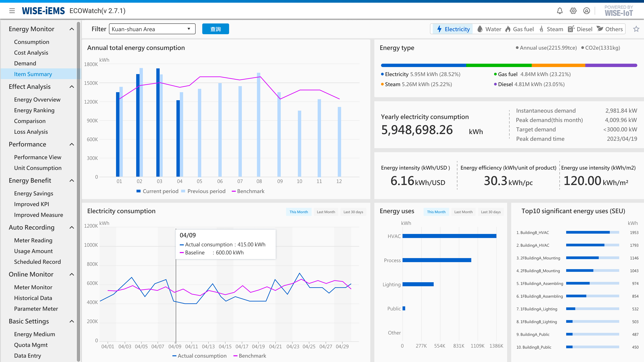Collapse the Energy Monitor sidebar section
This screenshot has height=362, width=644.
coord(71,29)
